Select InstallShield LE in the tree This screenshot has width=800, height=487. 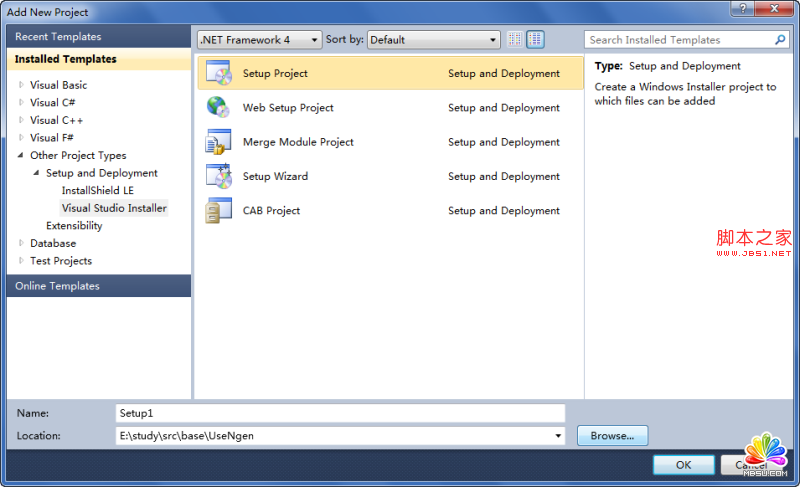[x=97, y=190]
